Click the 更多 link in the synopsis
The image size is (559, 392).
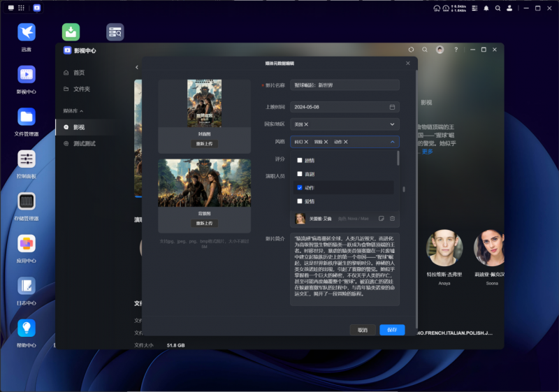[x=427, y=152]
